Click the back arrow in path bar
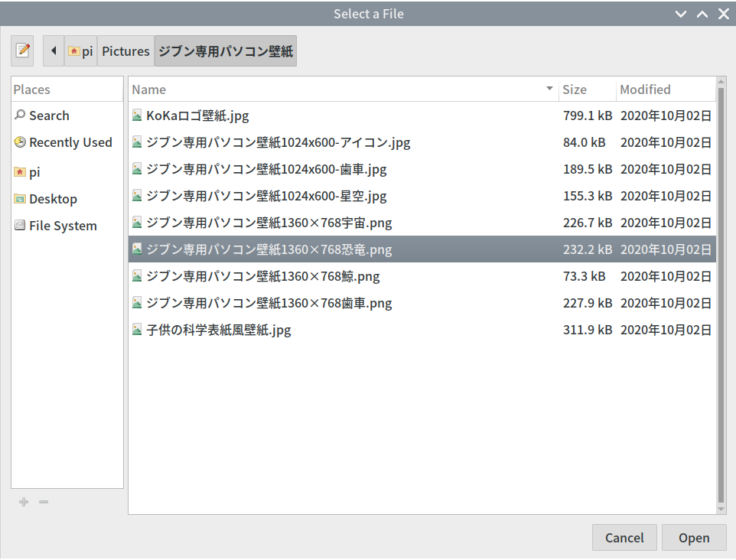736x560 pixels. [x=54, y=51]
